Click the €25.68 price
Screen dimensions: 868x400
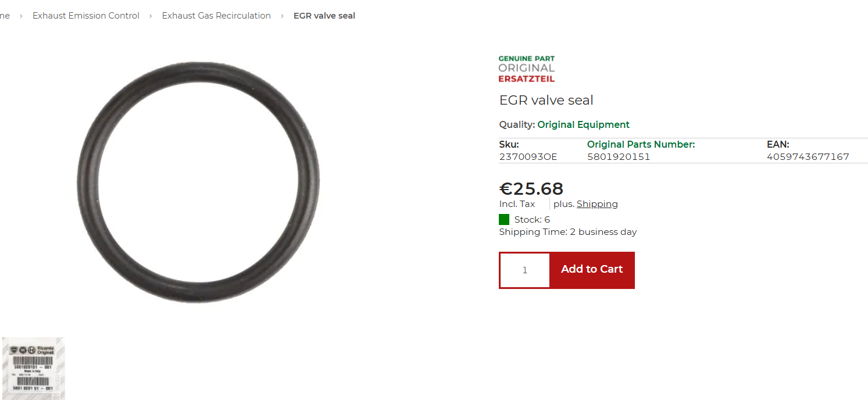click(531, 188)
